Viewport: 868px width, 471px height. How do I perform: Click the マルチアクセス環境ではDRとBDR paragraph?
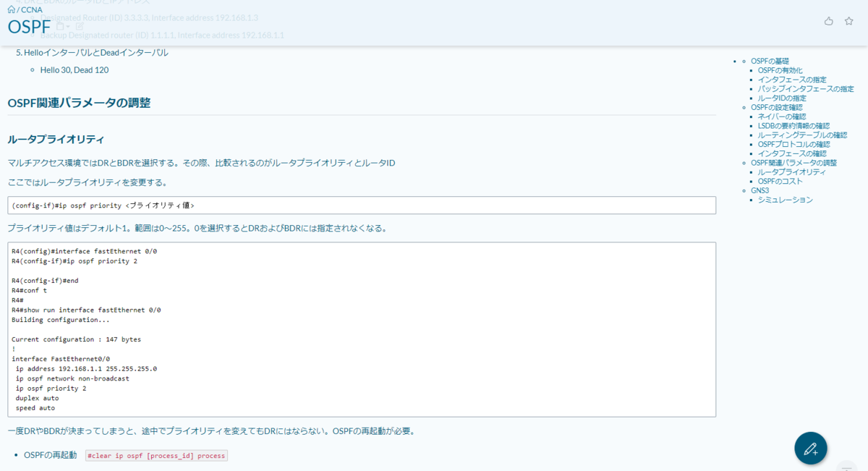[201, 163]
